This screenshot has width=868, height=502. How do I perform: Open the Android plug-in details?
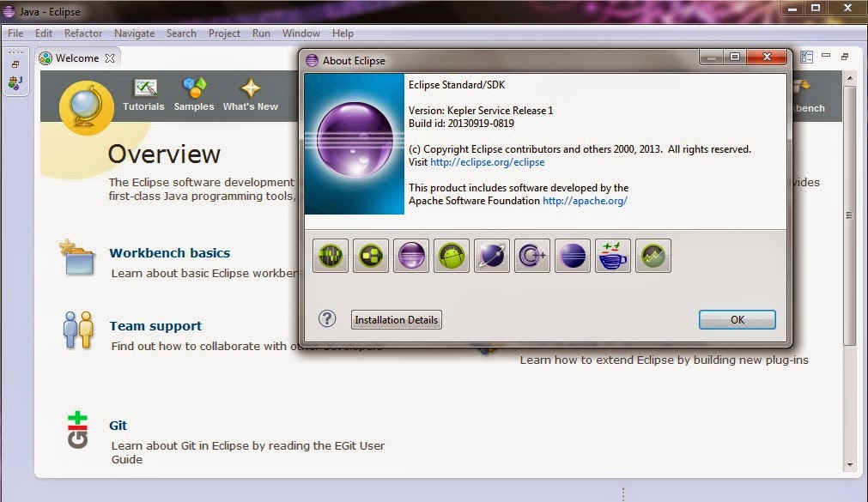(x=452, y=256)
